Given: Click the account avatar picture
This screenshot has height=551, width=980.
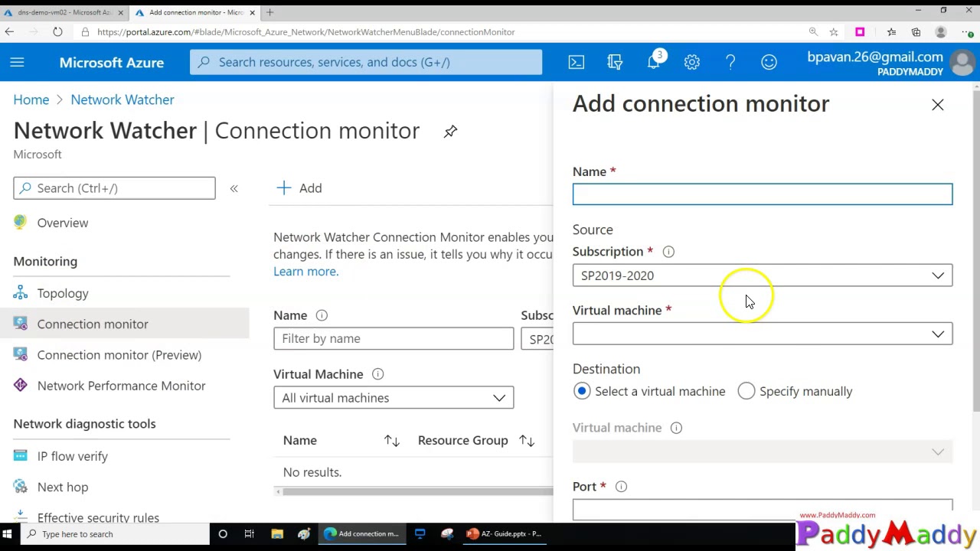Looking at the screenshot, I should tap(962, 63).
